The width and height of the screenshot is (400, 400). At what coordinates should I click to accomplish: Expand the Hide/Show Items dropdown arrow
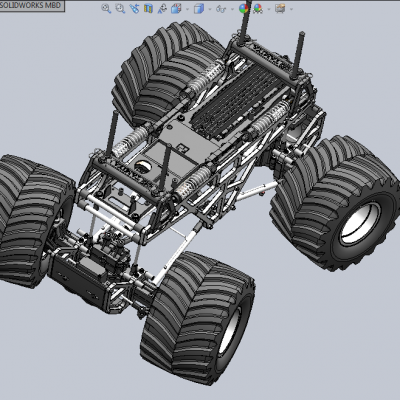pyautogui.click(x=232, y=9)
